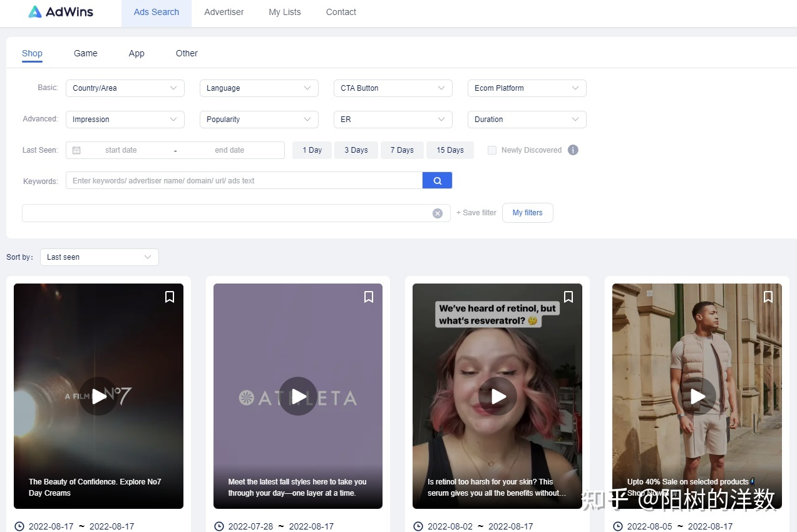Open Newly Discovered info tooltip icon

(x=573, y=150)
